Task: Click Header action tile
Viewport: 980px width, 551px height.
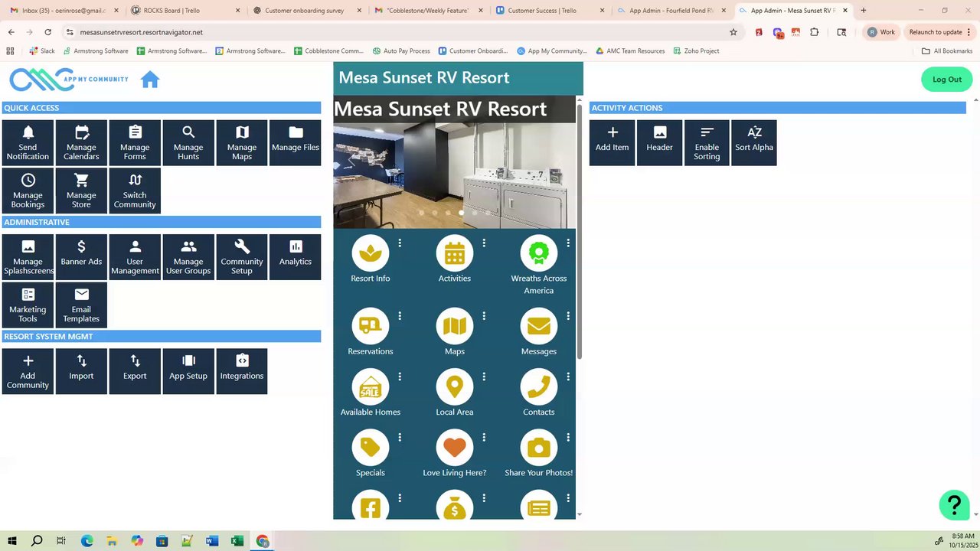Action: point(659,142)
